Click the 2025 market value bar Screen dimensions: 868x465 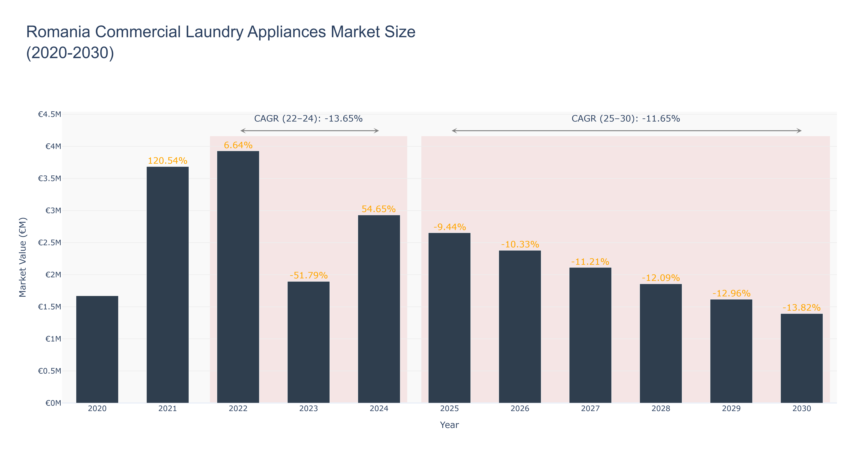pyautogui.click(x=449, y=318)
